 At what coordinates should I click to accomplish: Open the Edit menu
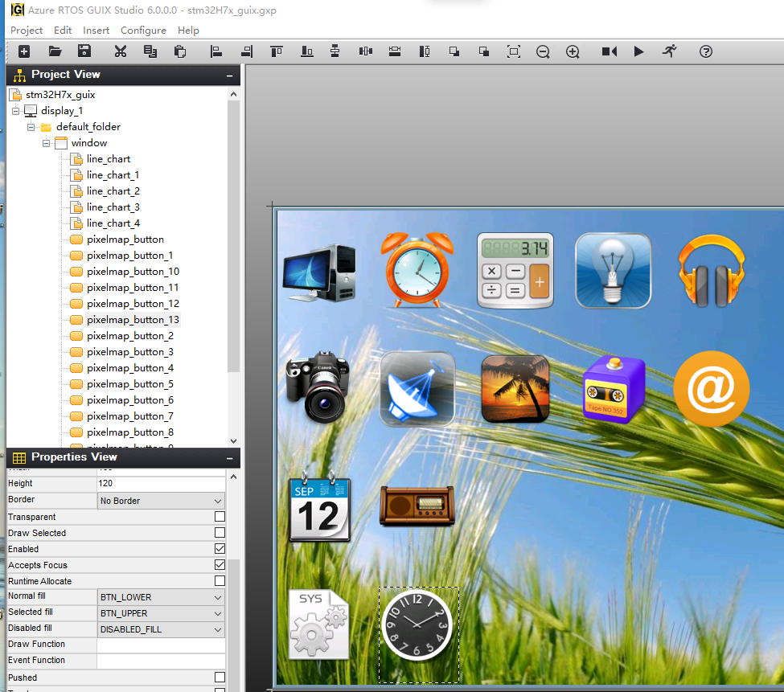[x=63, y=31]
